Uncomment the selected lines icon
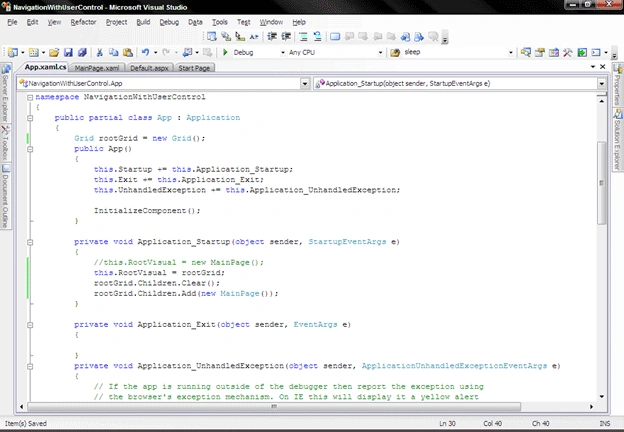This screenshot has width=624, height=432. coord(317,37)
